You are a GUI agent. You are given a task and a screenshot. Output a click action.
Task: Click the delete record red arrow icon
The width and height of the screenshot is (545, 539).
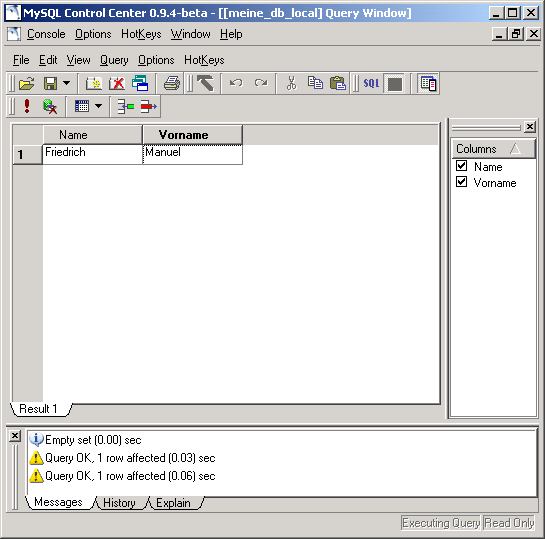(149, 106)
